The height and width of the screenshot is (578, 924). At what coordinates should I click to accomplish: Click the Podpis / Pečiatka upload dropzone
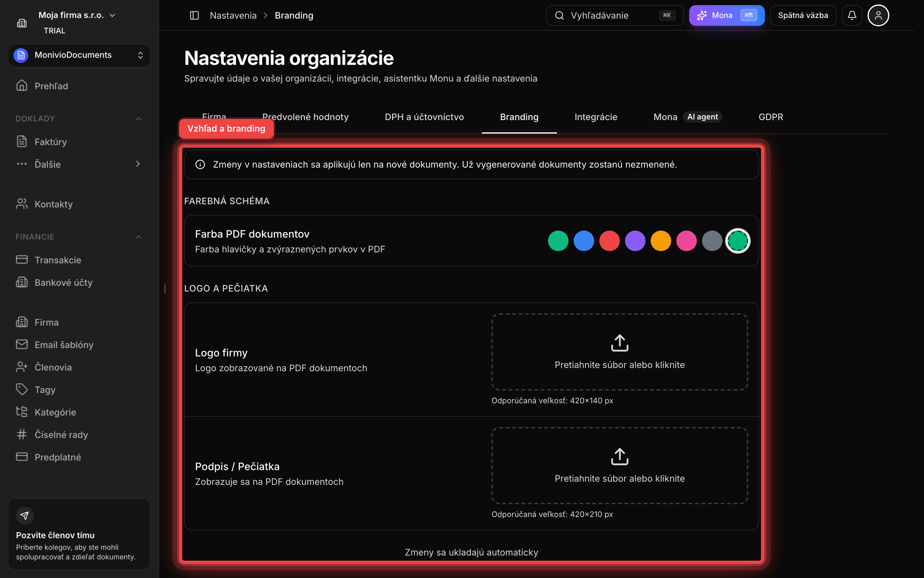pyautogui.click(x=620, y=465)
